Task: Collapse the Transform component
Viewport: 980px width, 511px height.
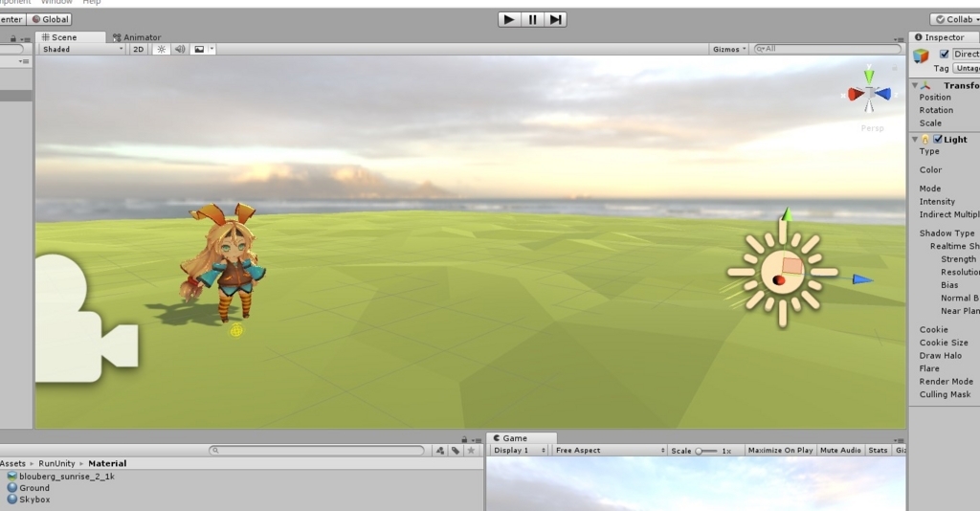Action: tap(915, 85)
